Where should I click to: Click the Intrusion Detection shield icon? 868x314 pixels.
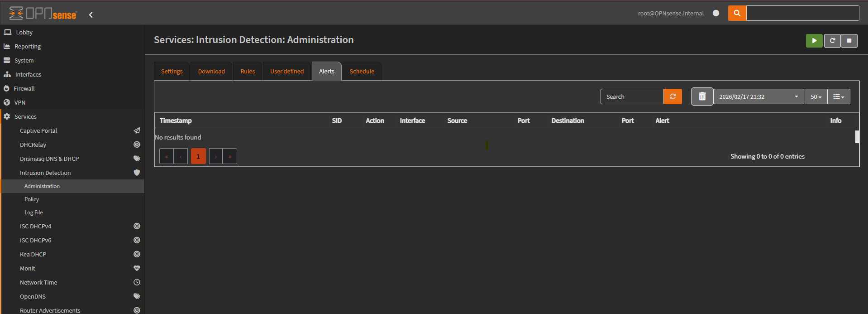pyautogui.click(x=137, y=173)
